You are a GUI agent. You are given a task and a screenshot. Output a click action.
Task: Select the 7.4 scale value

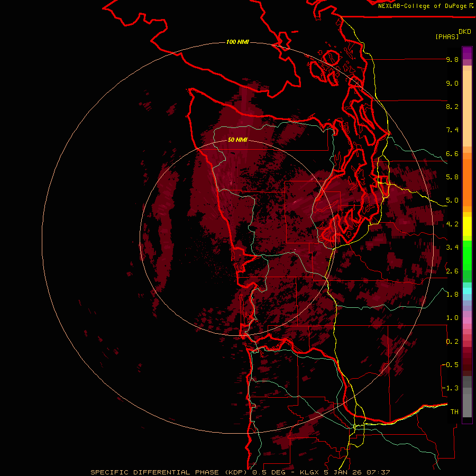[452, 130]
